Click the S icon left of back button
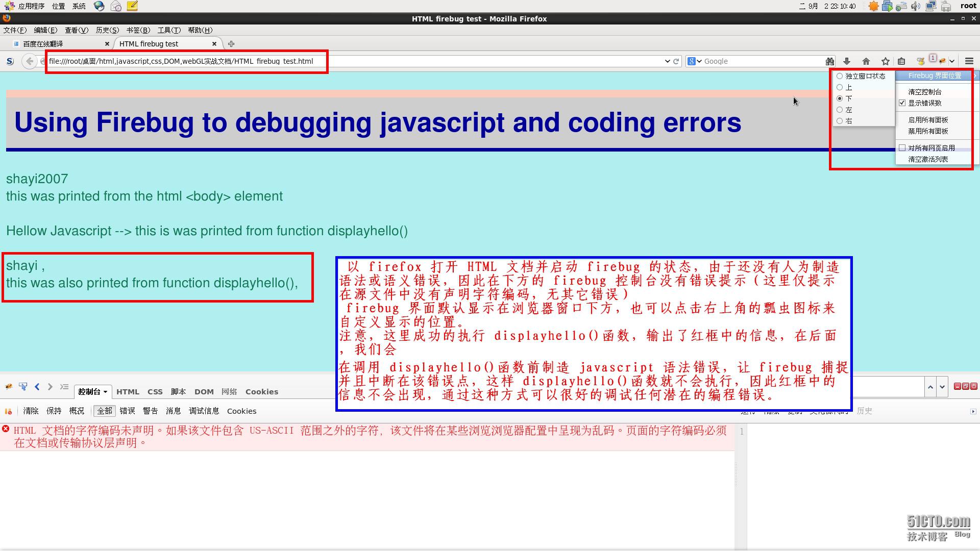Image resolution: width=980 pixels, height=551 pixels. pyautogui.click(x=10, y=61)
